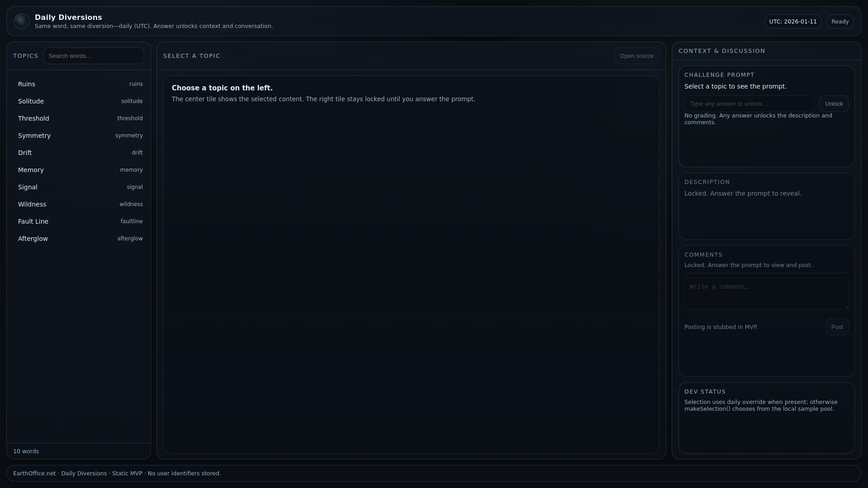This screenshot has height=488, width=868.
Task: Pick the Signal topic
Action: pos(79,187)
